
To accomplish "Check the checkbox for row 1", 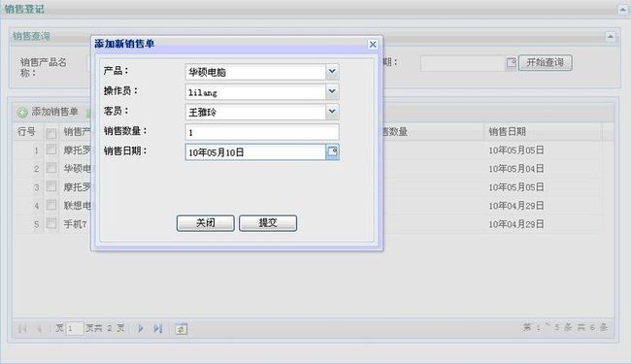I will click(x=51, y=149).
